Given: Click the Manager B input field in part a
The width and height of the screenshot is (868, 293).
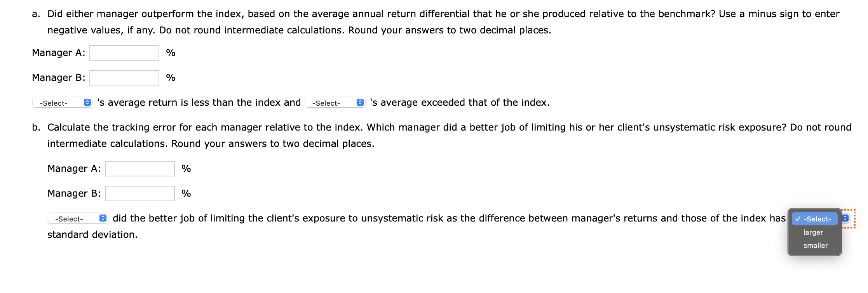Looking at the screenshot, I should point(124,77).
